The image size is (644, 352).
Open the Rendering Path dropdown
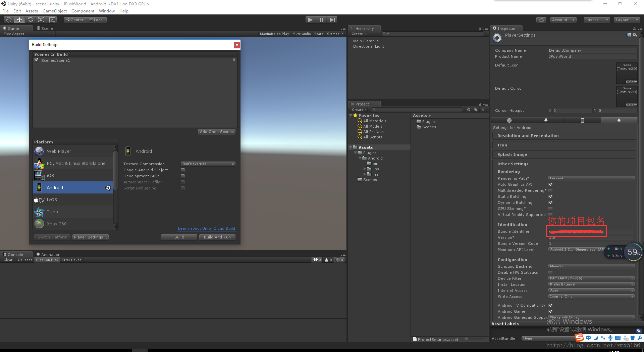pos(591,178)
